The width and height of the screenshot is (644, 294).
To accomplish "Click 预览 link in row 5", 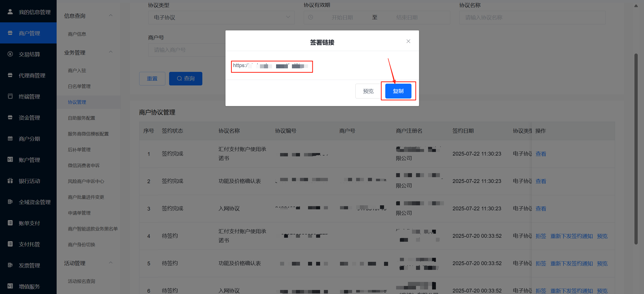I will tap(602, 264).
